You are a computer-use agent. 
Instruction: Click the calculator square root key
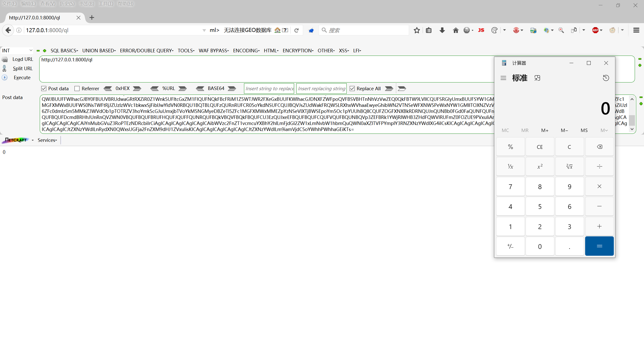tap(570, 166)
